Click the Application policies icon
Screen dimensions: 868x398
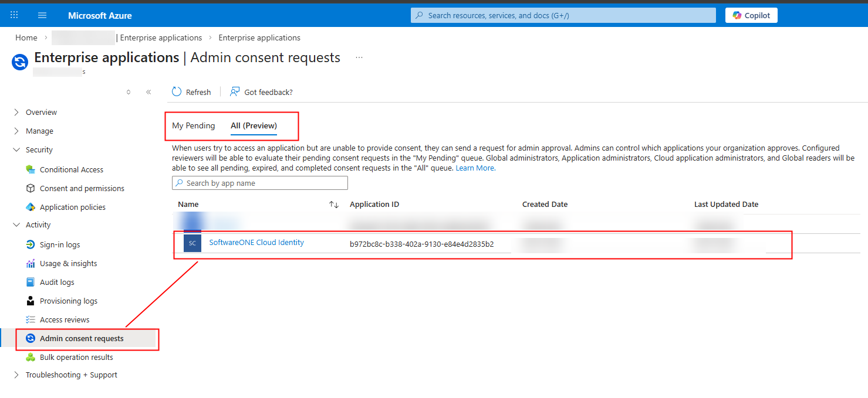tap(31, 207)
